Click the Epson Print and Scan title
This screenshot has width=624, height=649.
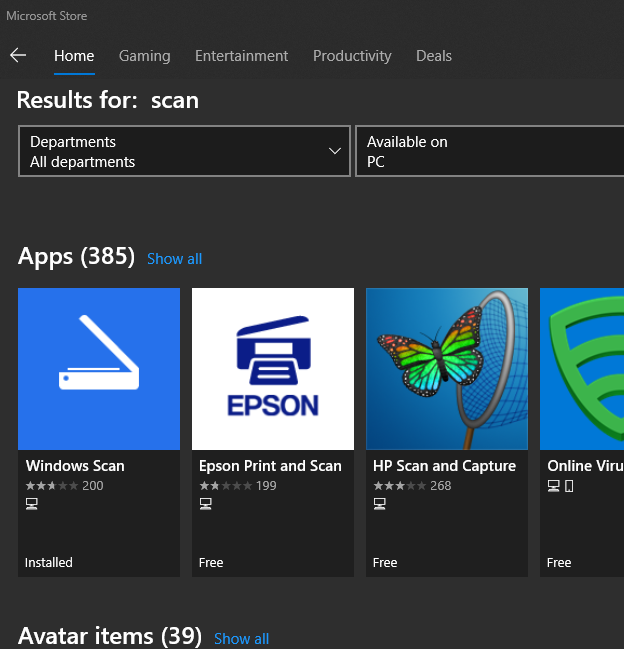coord(270,466)
